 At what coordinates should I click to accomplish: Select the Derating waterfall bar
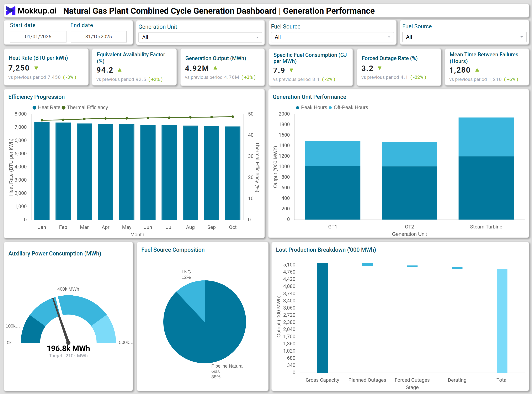click(x=457, y=268)
